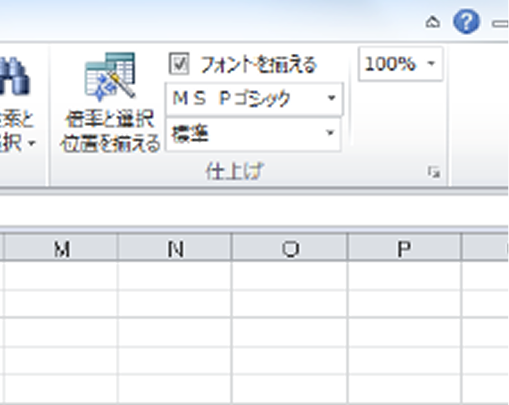Select column N header

pos(175,248)
